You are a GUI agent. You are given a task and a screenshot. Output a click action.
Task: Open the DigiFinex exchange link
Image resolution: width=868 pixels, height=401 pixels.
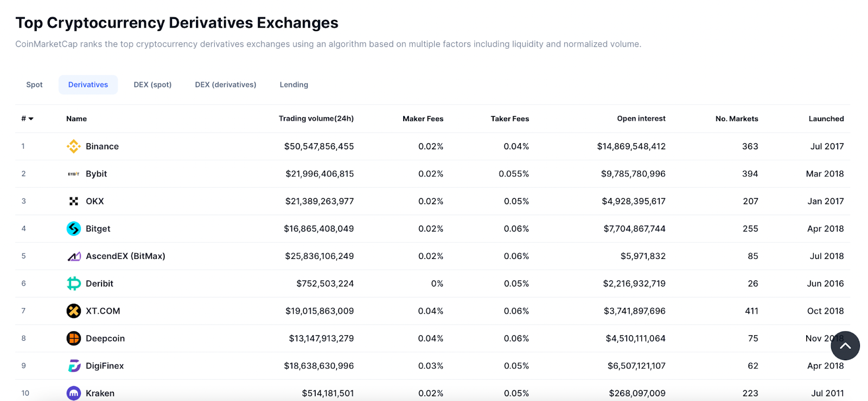click(x=105, y=366)
